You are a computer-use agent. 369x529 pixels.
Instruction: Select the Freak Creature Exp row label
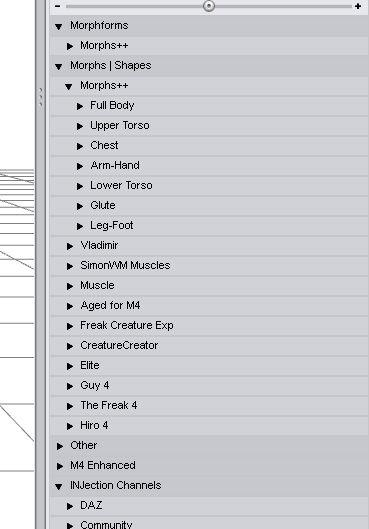127,326
